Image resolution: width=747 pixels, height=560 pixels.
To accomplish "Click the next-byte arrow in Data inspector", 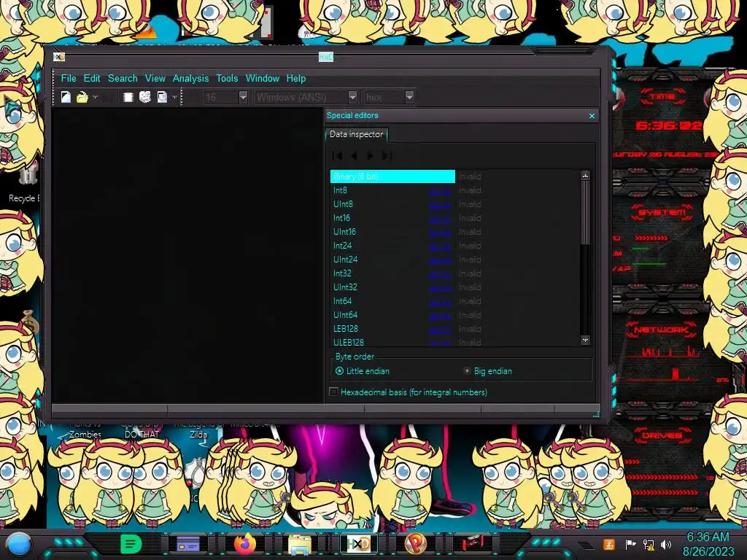I will pos(370,156).
